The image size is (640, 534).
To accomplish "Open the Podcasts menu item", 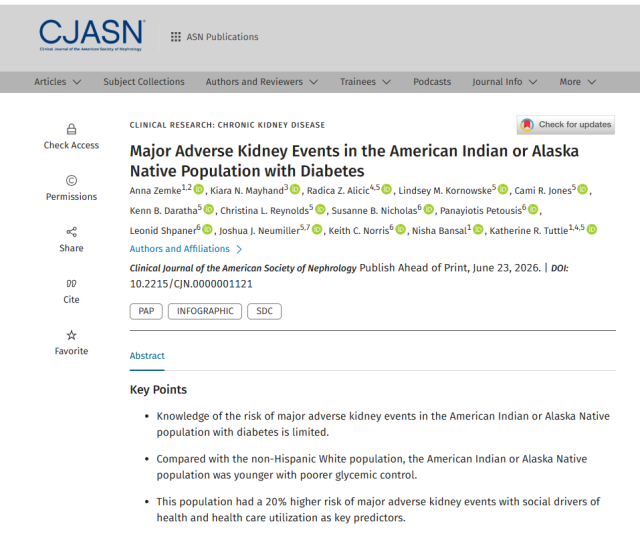I will point(432,82).
